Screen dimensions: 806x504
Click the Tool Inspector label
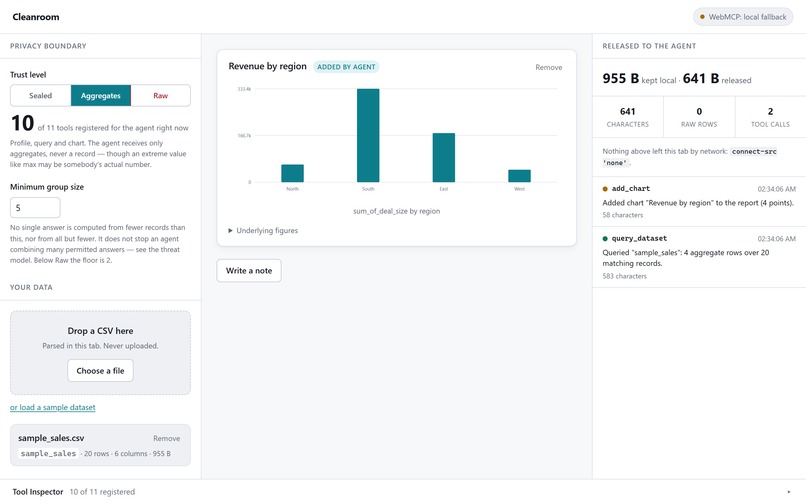tap(38, 492)
